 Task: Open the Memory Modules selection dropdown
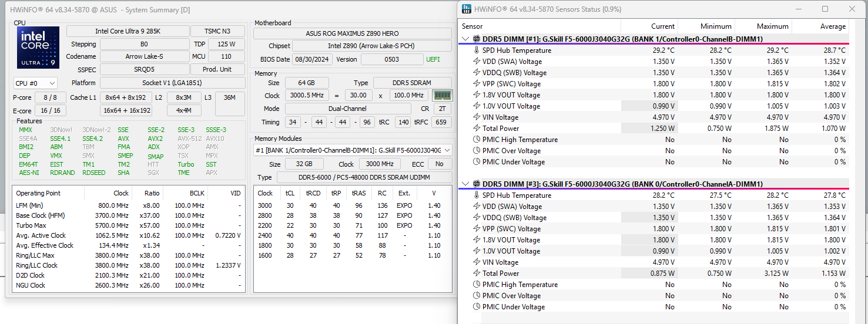click(x=353, y=150)
